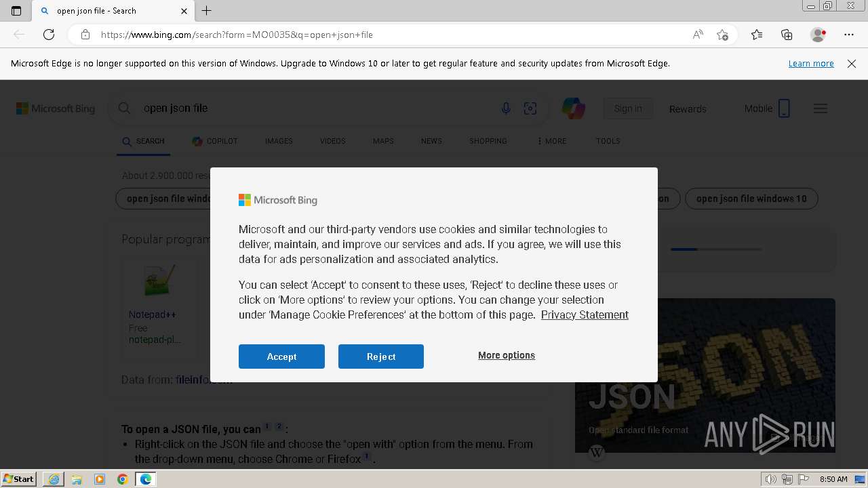The image size is (868, 488).
Task: Click the search magnifier icon
Action: [124, 108]
